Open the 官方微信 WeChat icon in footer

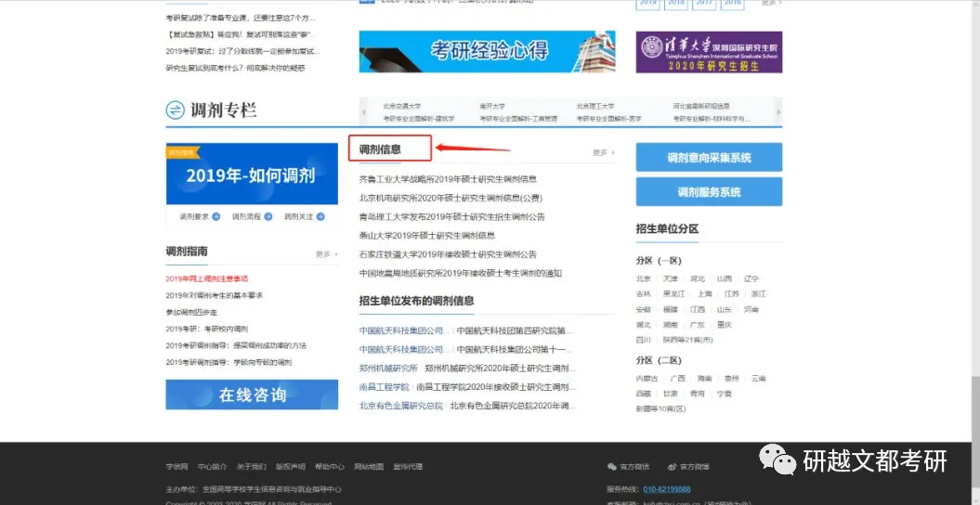point(612,467)
